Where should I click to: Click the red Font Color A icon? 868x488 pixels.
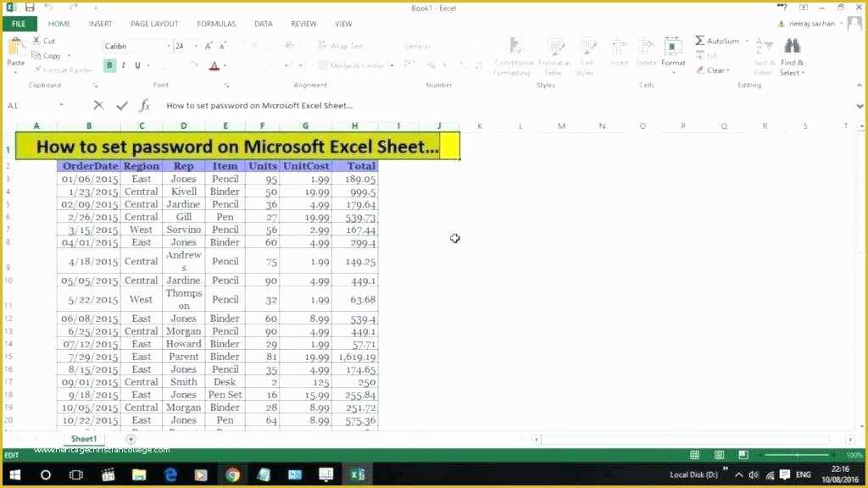(214, 66)
